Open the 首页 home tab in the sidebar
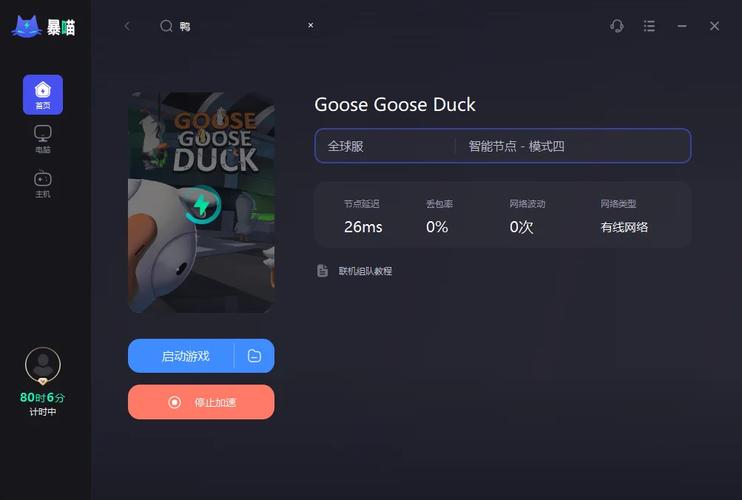742x500 pixels. 43,95
